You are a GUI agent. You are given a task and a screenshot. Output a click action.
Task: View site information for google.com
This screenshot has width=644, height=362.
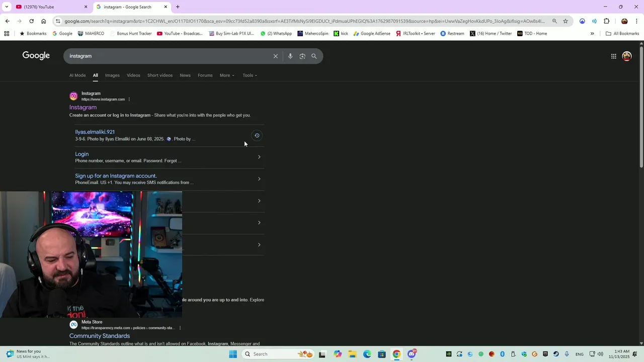click(x=58, y=21)
